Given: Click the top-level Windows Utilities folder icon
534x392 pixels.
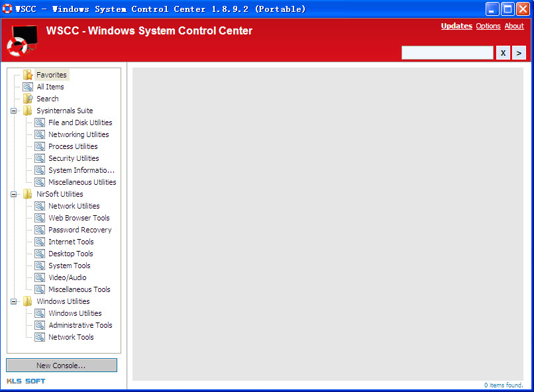Looking at the screenshot, I should (28, 301).
